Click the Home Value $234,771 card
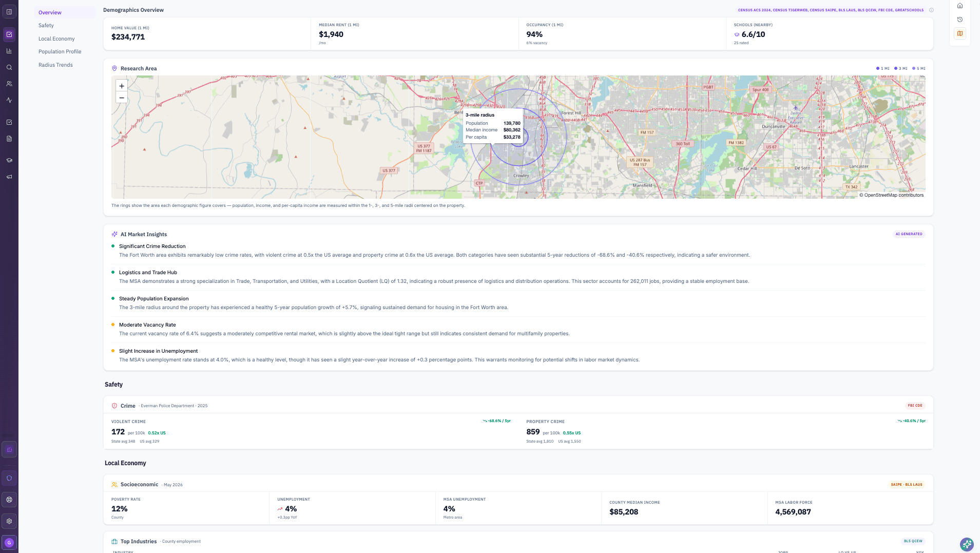This screenshot has width=980, height=553. (207, 34)
